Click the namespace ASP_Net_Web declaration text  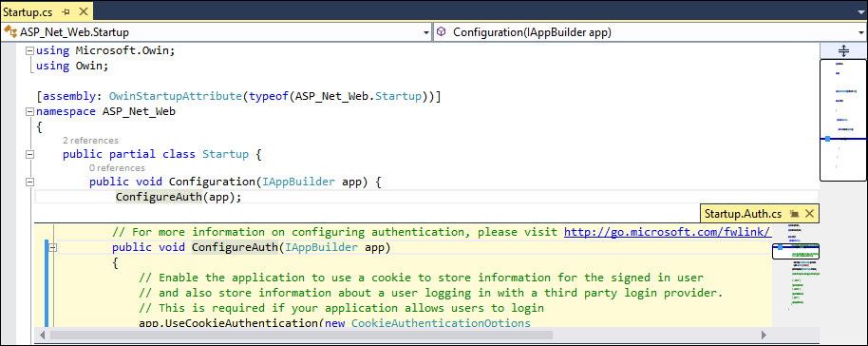click(105, 111)
